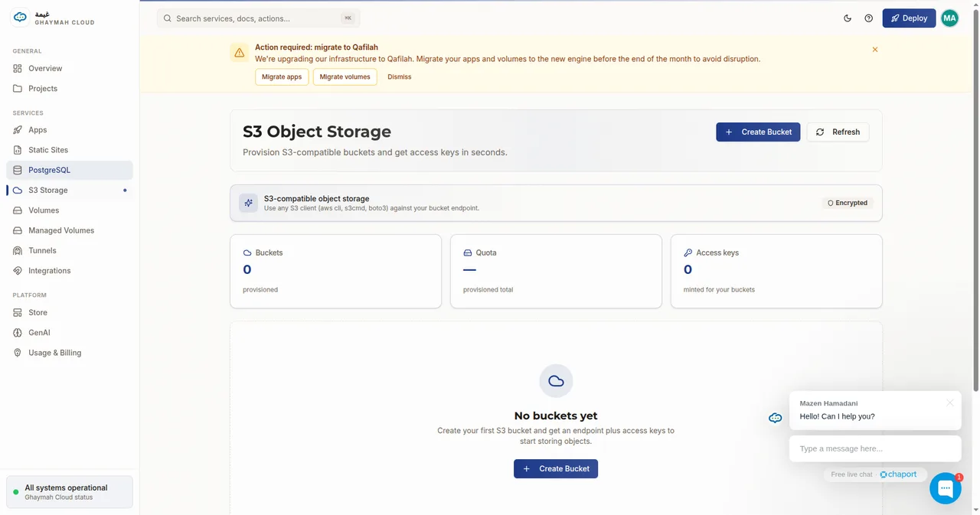
Task: Open Usage & Billing page
Action: pyautogui.click(x=70, y=353)
